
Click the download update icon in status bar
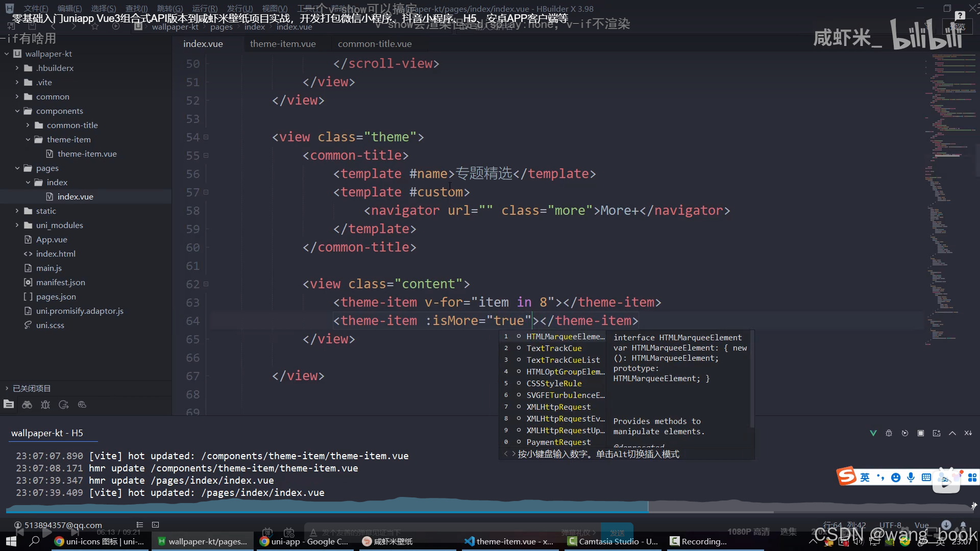(946, 524)
